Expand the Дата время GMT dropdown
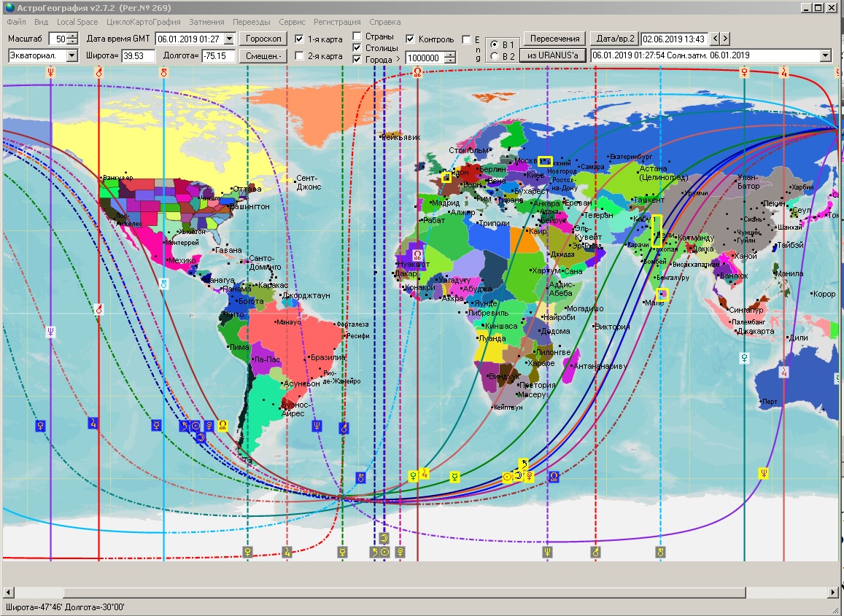The width and height of the screenshot is (844, 616). tap(229, 39)
